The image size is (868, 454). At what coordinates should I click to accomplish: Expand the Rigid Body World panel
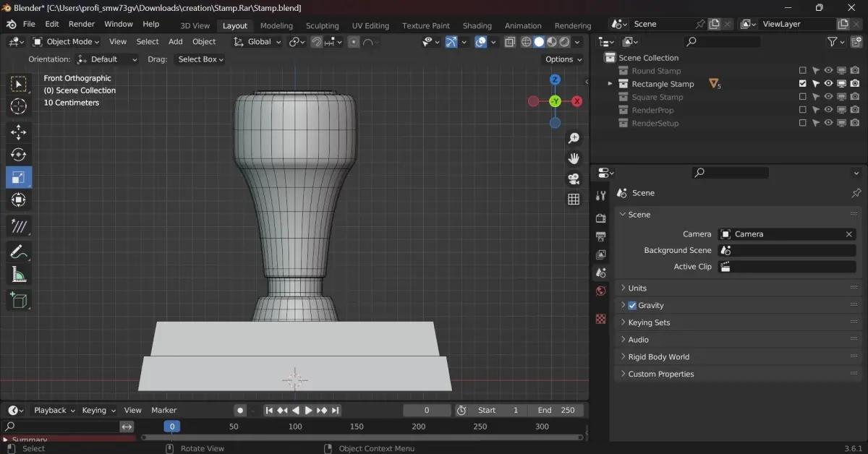pyautogui.click(x=738, y=356)
